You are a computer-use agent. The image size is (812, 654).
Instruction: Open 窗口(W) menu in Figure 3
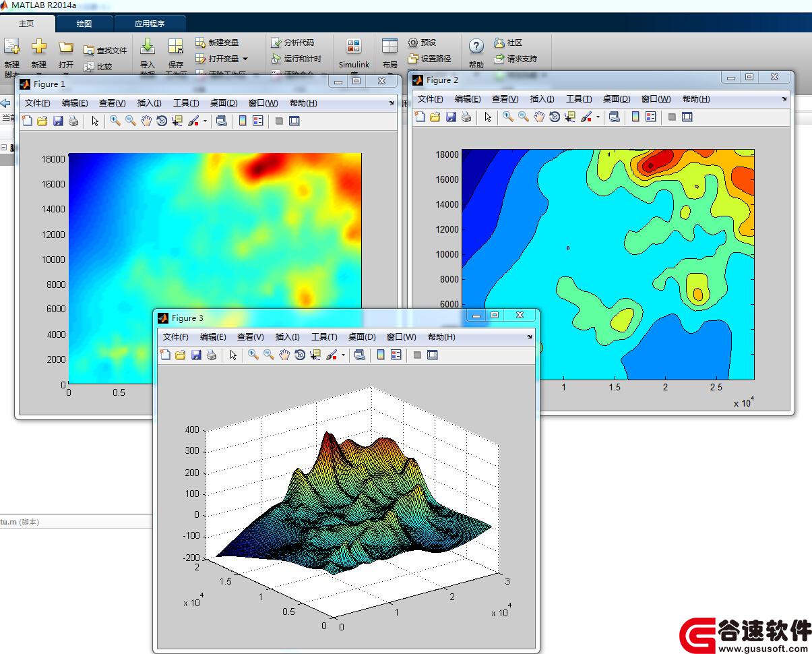tap(402, 336)
